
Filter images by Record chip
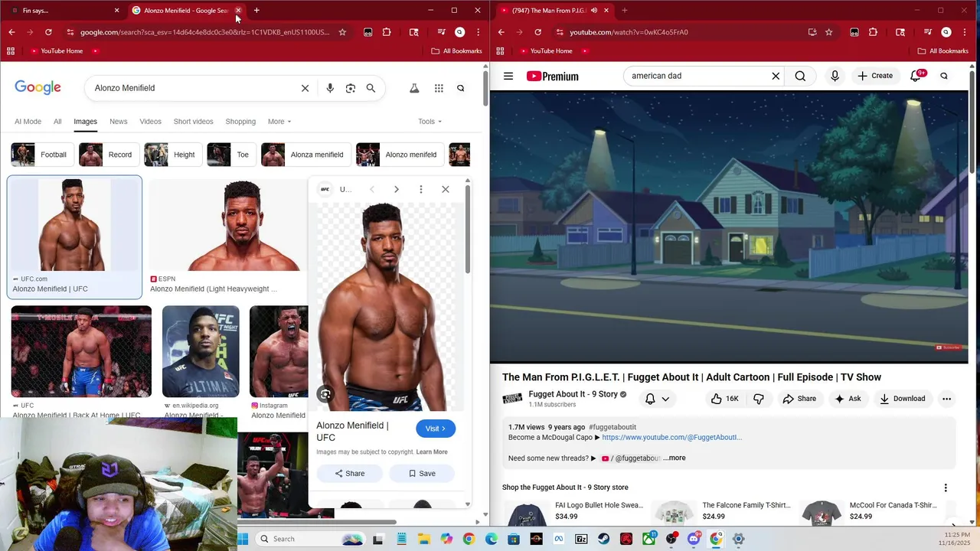(x=109, y=155)
